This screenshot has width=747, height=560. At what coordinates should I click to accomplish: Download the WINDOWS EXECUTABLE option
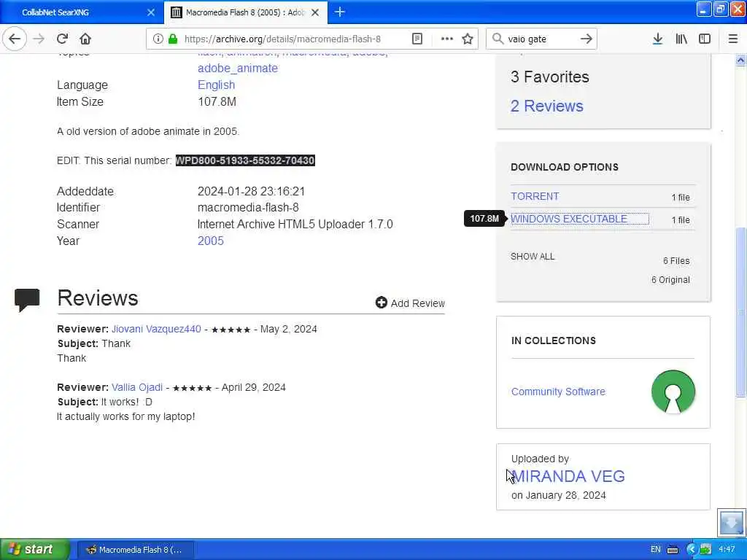point(569,219)
